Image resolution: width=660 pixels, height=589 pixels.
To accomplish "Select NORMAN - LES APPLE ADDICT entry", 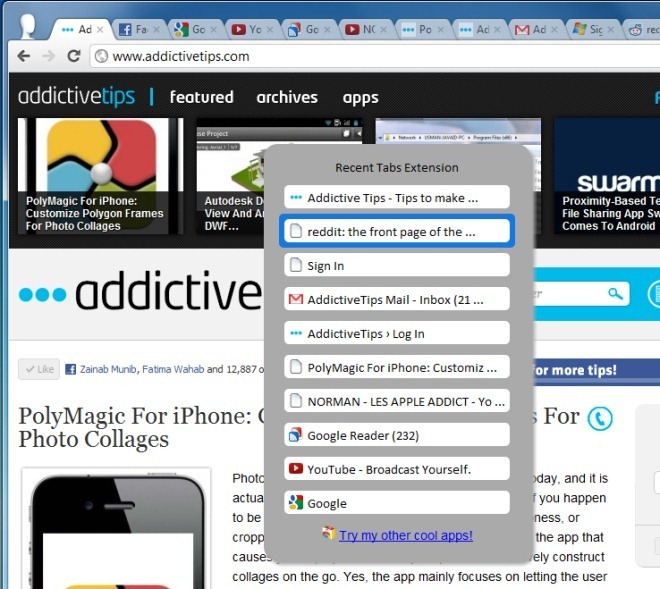I will pos(397,401).
